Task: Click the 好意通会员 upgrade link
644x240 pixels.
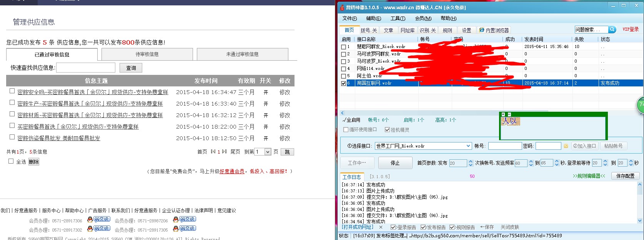Action: point(232,171)
